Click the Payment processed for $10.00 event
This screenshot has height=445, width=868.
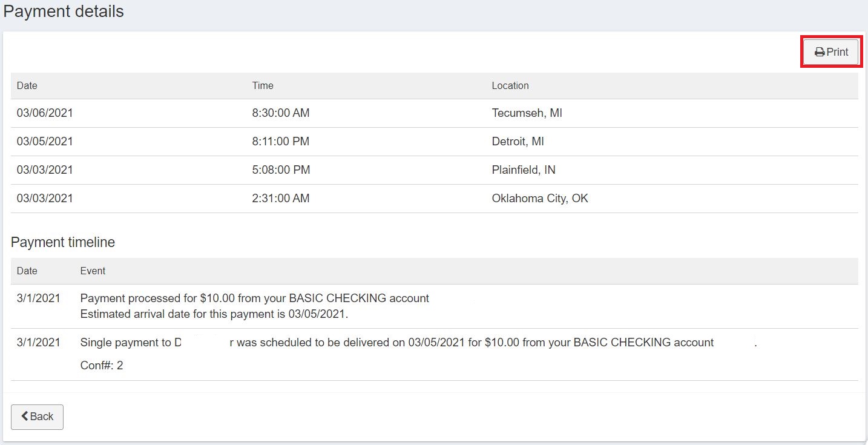tap(254, 298)
